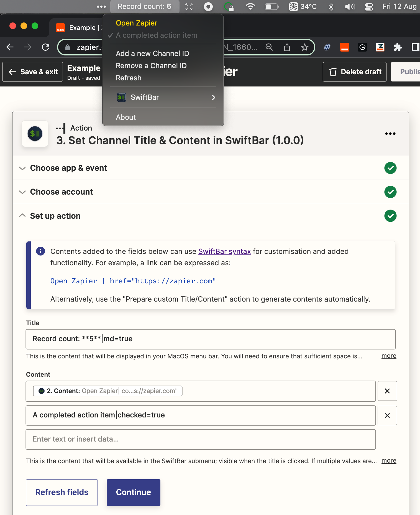Click the Grammarly G extension icon

click(x=362, y=47)
